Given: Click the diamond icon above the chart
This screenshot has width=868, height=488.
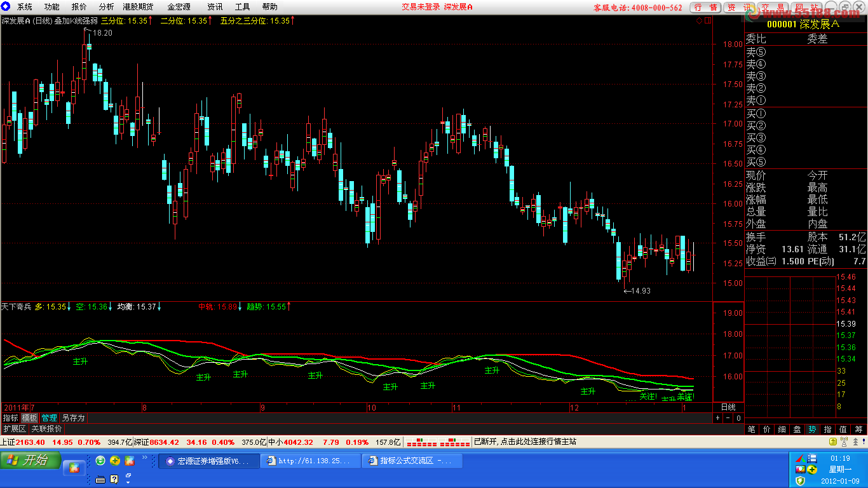Looking at the screenshot, I should click(699, 20).
